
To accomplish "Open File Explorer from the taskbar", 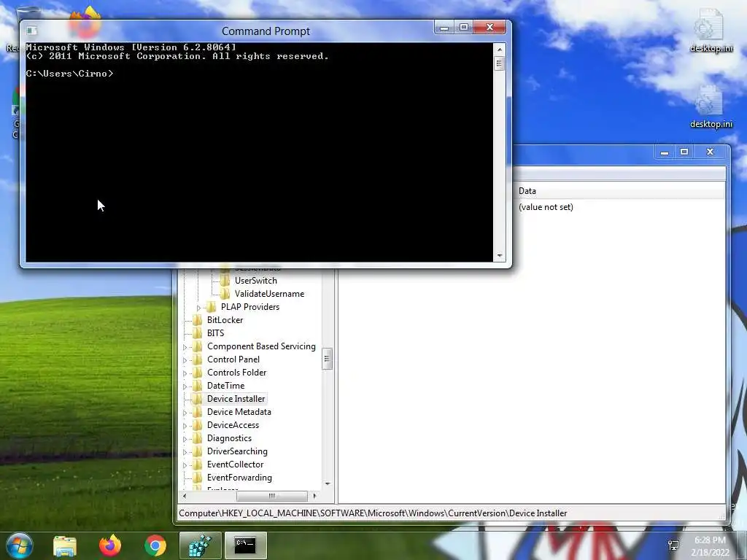I will pyautogui.click(x=65, y=545).
